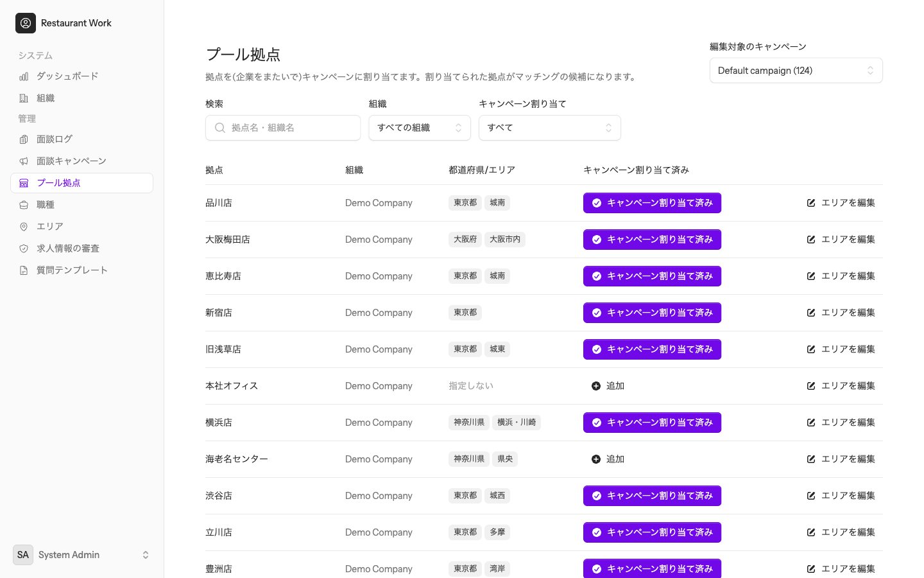Open 職種 page

tap(82, 205)
